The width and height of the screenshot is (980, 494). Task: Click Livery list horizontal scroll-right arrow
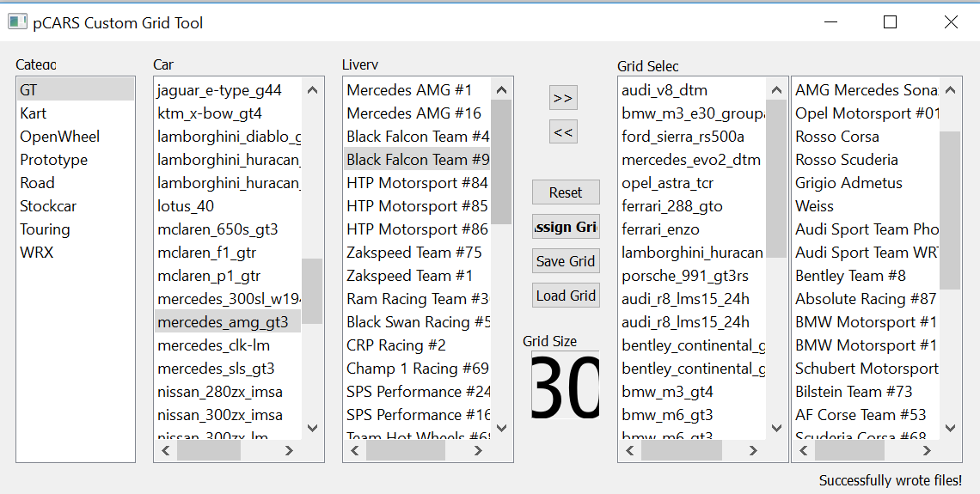pyautogui.click(x=478, y=450)
